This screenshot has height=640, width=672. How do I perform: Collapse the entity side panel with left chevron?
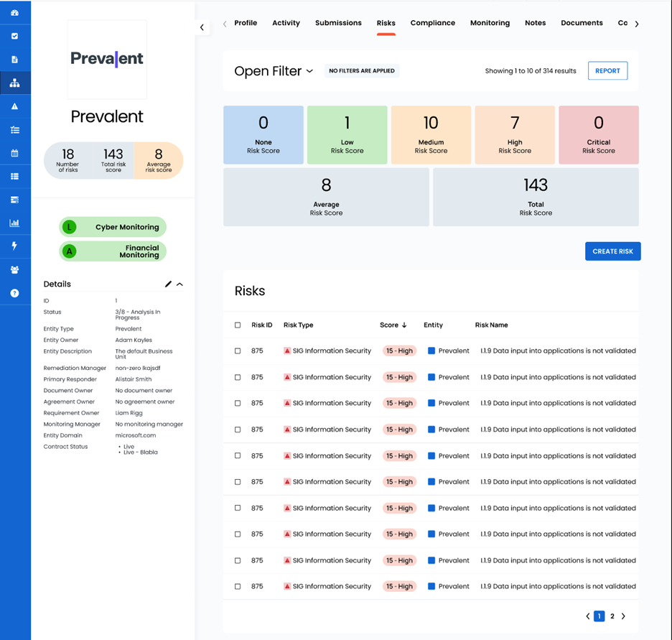click(x=202, y=27)
